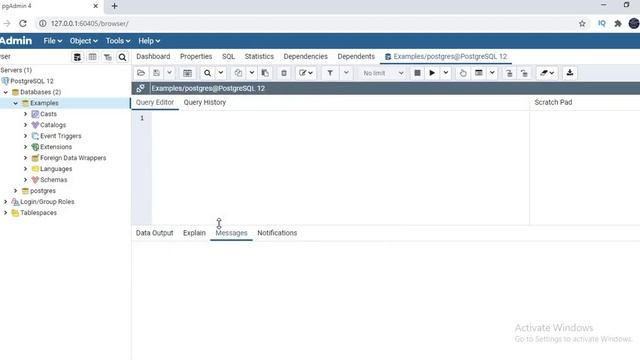Open the Edit pencil dropdown
The image size is (640, 360).
306,73
